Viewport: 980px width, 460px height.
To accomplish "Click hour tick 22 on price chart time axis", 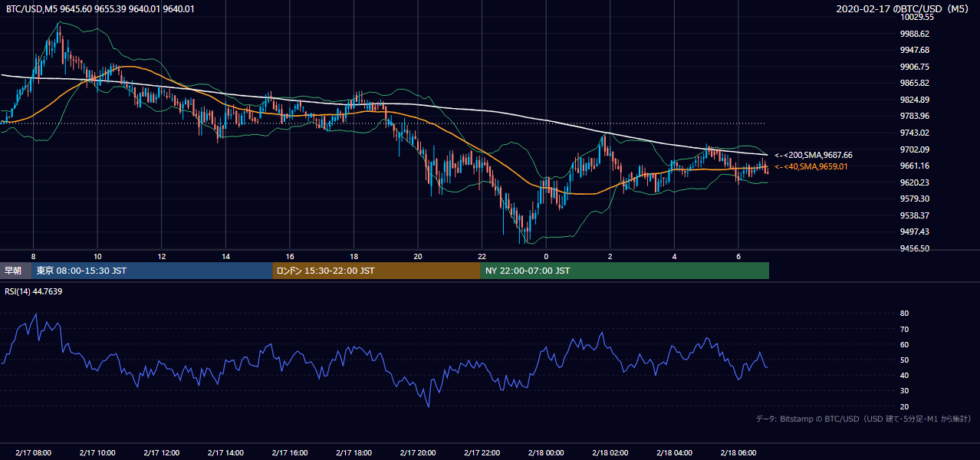I will (482, 256).
